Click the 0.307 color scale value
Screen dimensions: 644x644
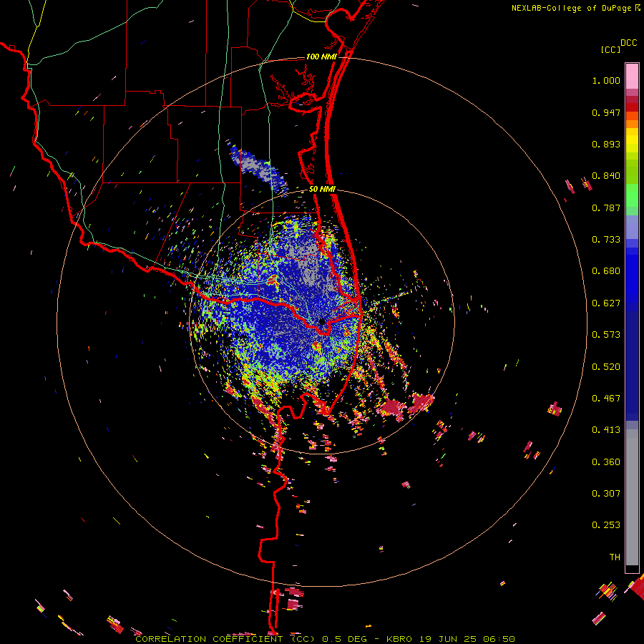point(606,494)
